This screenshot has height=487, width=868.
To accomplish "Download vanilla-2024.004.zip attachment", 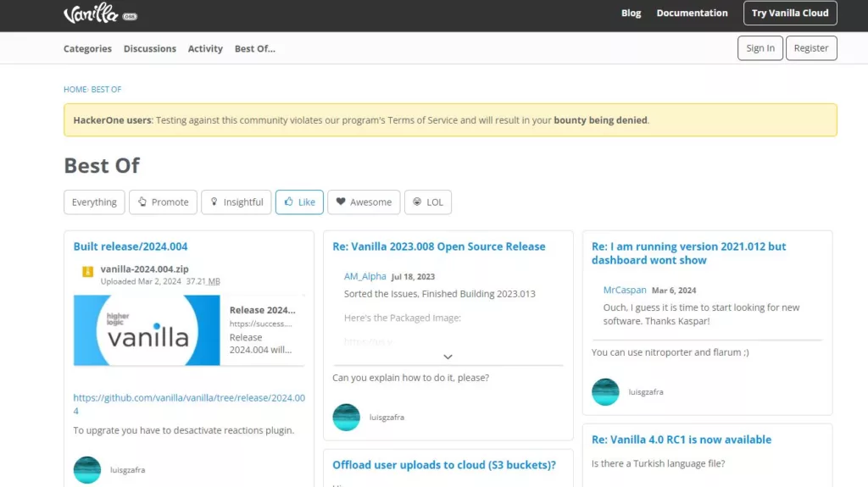I will (x=144, y=269).
